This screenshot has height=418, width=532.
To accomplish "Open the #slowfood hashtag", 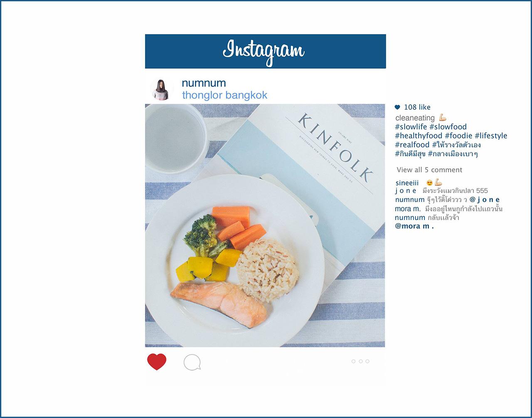I will click(448, 127).
